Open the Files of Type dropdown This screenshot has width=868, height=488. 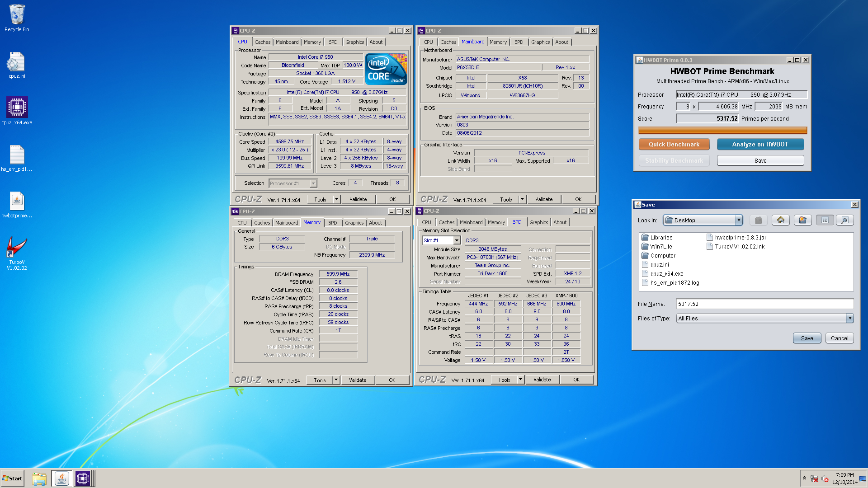pos(849,318)
